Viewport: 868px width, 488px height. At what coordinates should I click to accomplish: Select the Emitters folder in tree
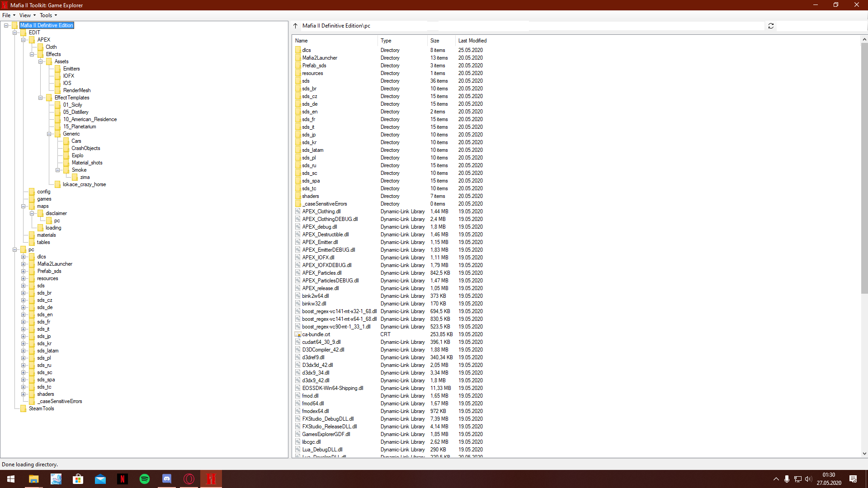[x=71, y=69]
